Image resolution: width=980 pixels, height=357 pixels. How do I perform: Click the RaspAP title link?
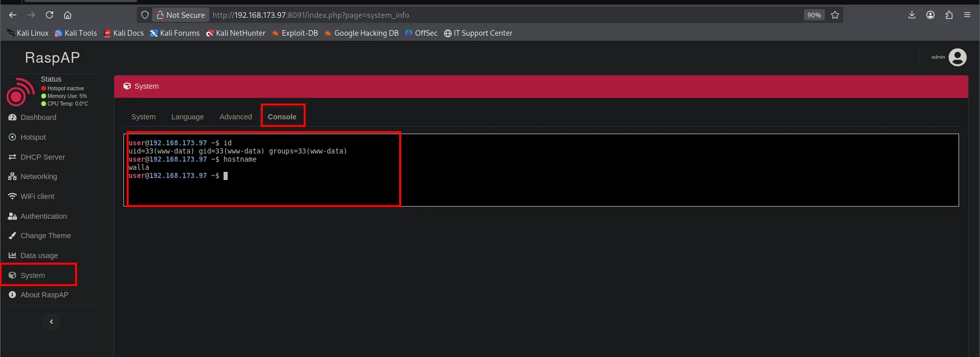[x=53, y=58]
